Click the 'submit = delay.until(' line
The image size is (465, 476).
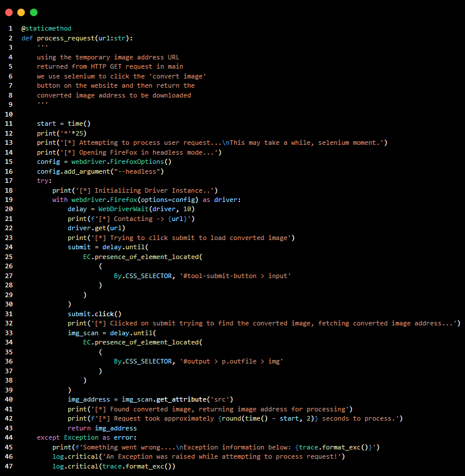[x=108, y=247]
